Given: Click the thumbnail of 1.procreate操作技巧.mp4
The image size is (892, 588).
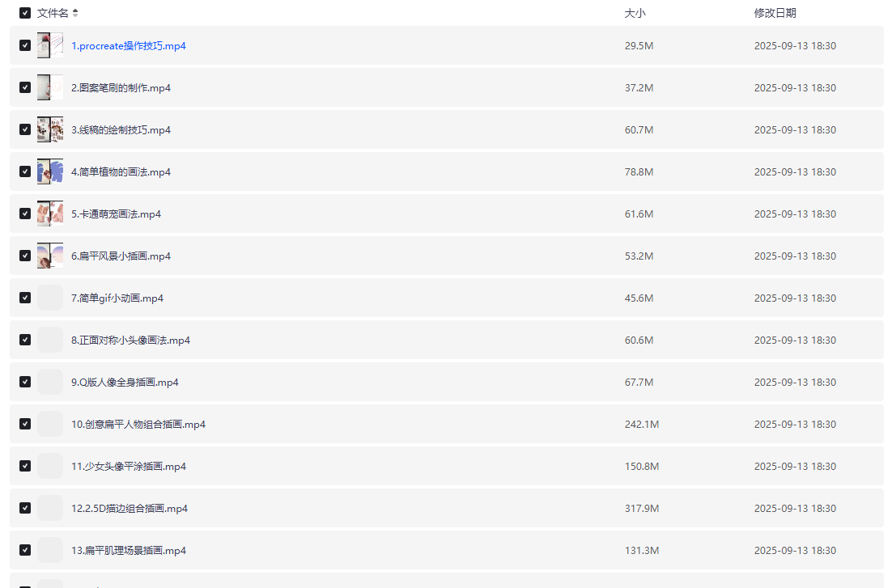Looking at the screenshot, I should [50, 45].
